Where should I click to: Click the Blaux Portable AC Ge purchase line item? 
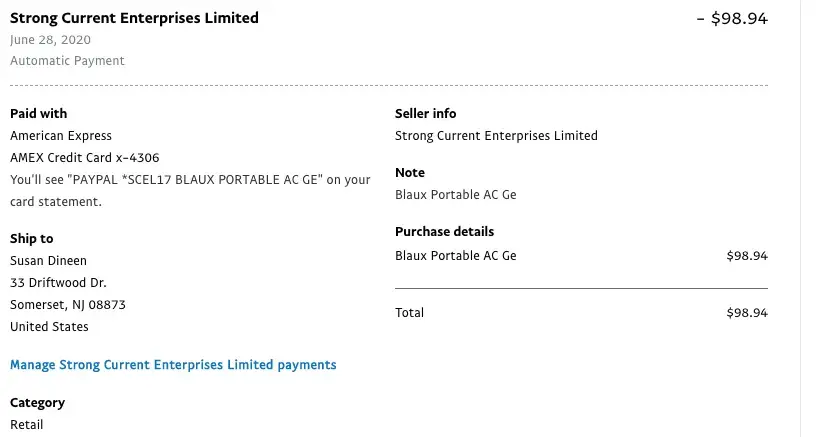point(455,256)
